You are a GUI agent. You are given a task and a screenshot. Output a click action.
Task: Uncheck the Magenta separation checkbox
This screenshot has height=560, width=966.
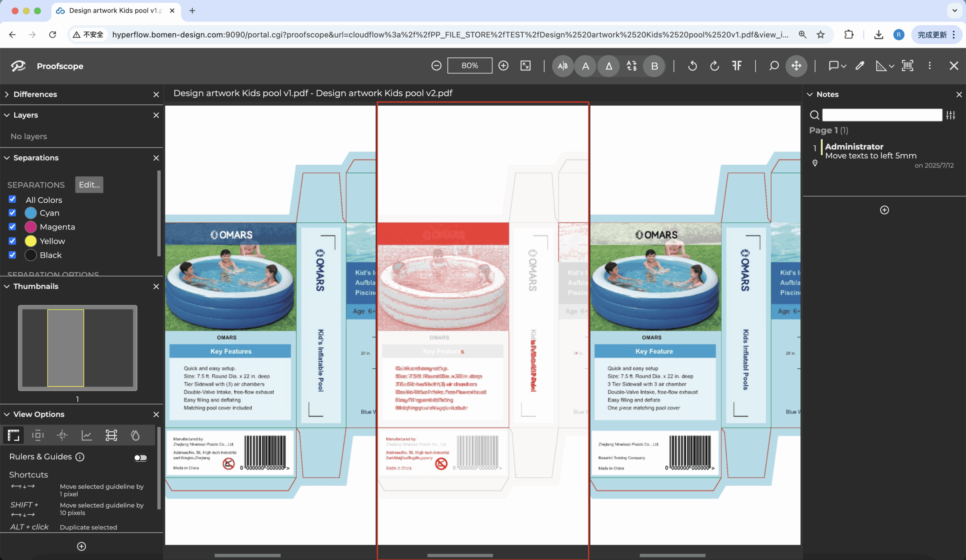pyautogui.click(x=12, y=227)
